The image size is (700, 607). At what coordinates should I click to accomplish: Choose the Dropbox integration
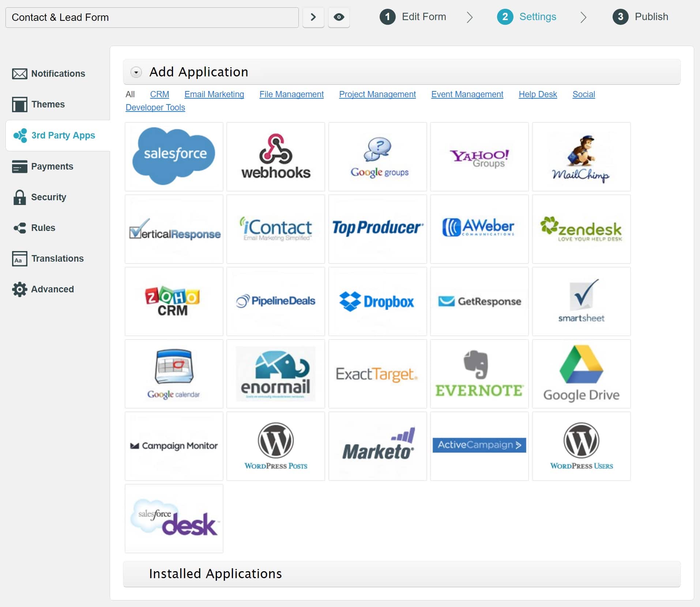click(x=377, y=301)
